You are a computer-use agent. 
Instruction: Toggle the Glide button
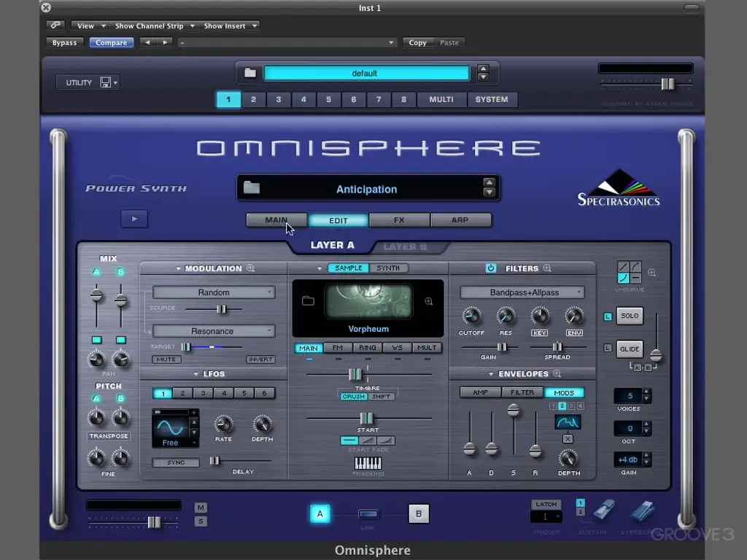pyautogui.click(x=630, y=349)
